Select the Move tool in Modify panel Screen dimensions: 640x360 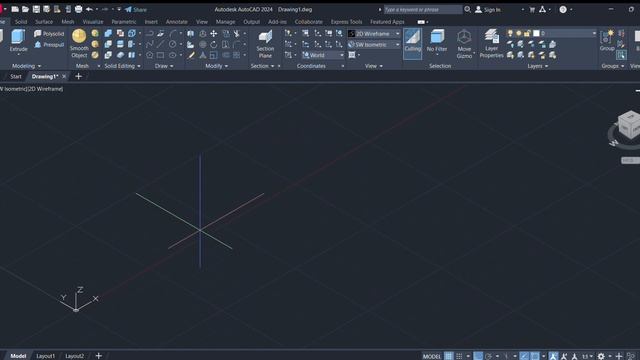click(213, 33)
